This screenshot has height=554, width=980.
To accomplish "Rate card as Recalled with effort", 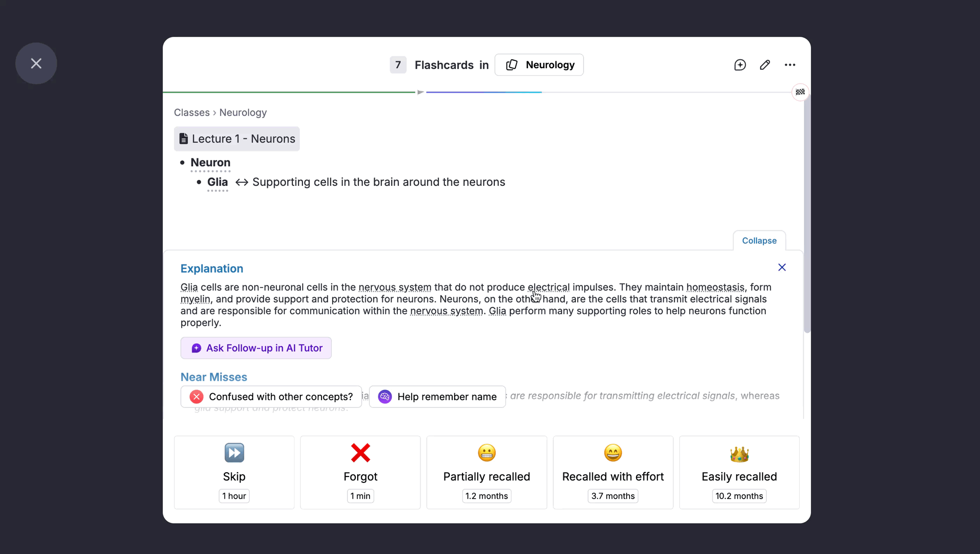I will (612, 472).
